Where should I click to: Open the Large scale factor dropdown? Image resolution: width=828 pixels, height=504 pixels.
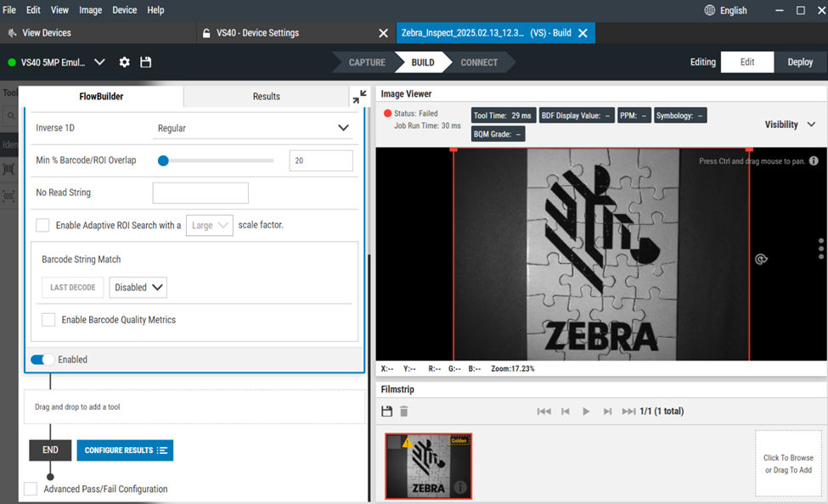[x=209, y=226]
